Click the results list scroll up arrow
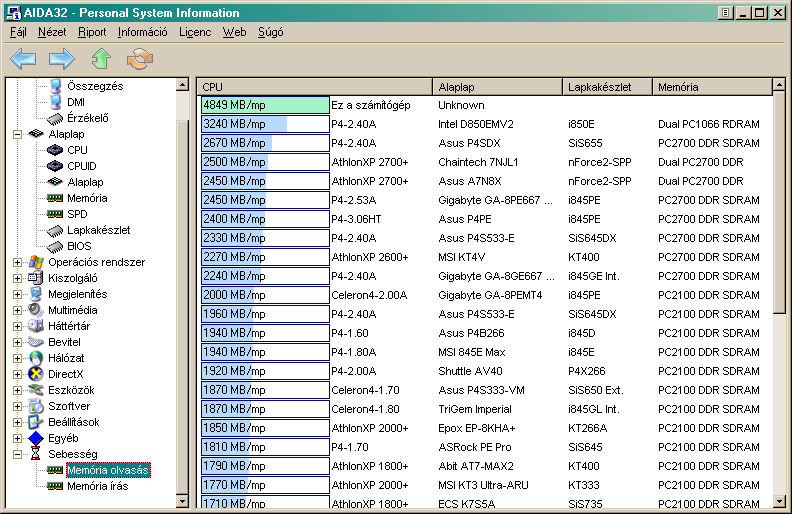The width and height of the screenshot is (792, 514). click(x=779, y=85)
